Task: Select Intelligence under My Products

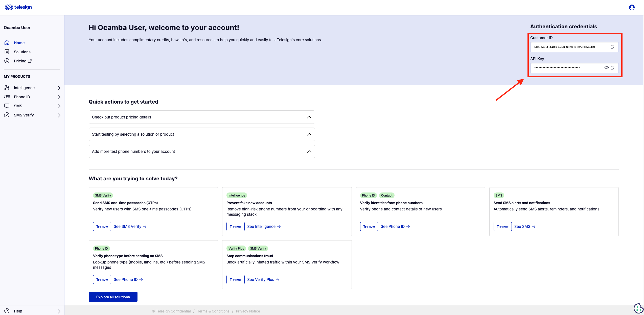Action: tap(24, 88)
